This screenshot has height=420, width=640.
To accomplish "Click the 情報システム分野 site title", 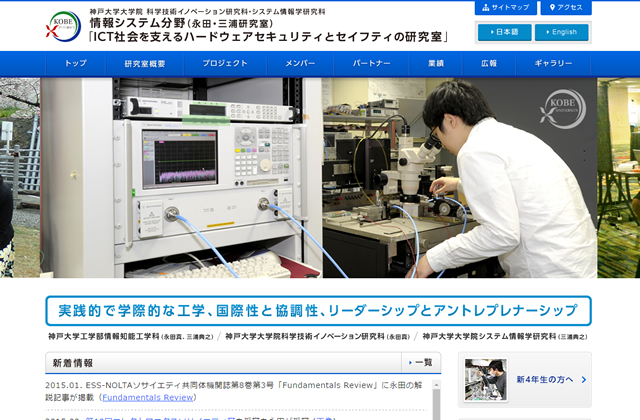I will pos(138,23).
